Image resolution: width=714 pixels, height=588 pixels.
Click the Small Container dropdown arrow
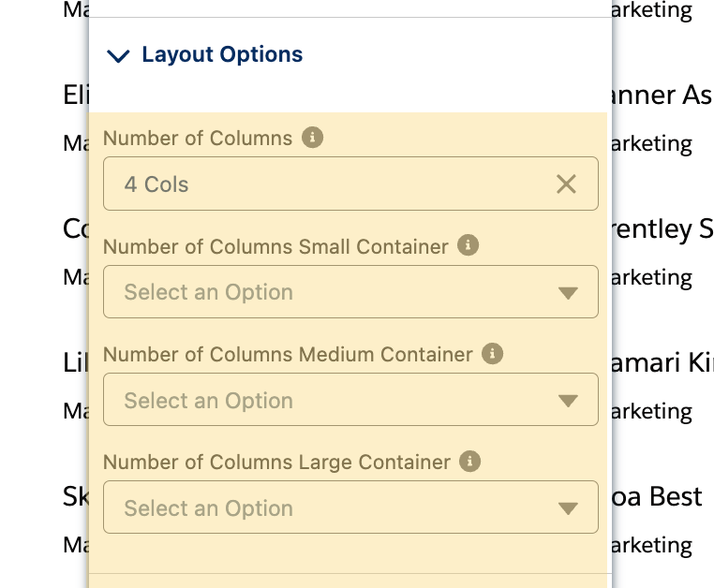pyautogui.click(x=568, y=293)
